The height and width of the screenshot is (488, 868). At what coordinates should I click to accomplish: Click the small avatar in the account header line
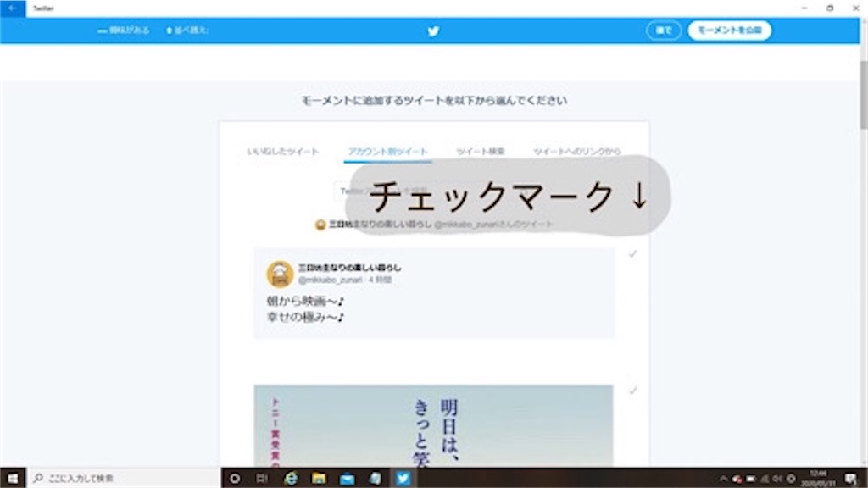coord(320,225)
